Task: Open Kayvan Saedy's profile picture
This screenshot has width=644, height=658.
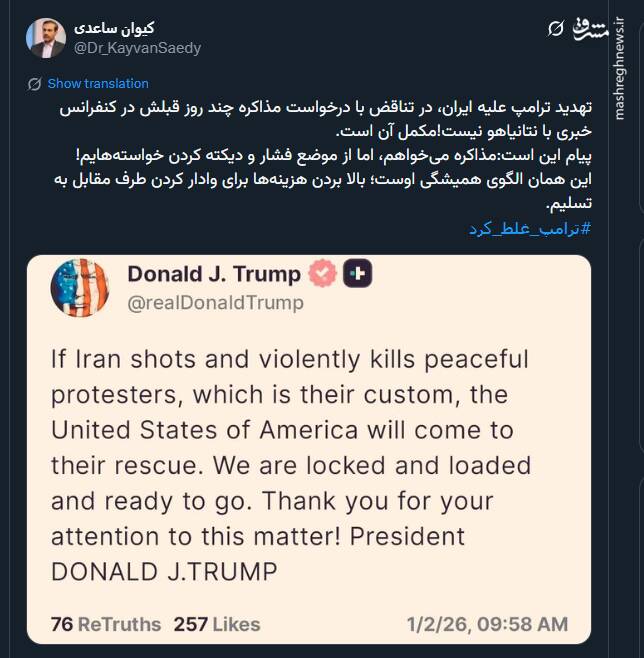Action: coord(45,37)
